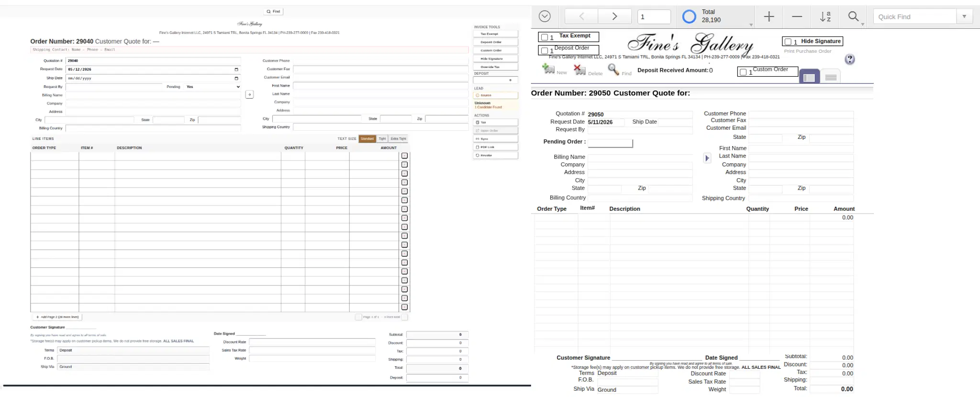Toggle Deposit Order in Invoice Tools panel
980x397 pixels.
[495, 42]
